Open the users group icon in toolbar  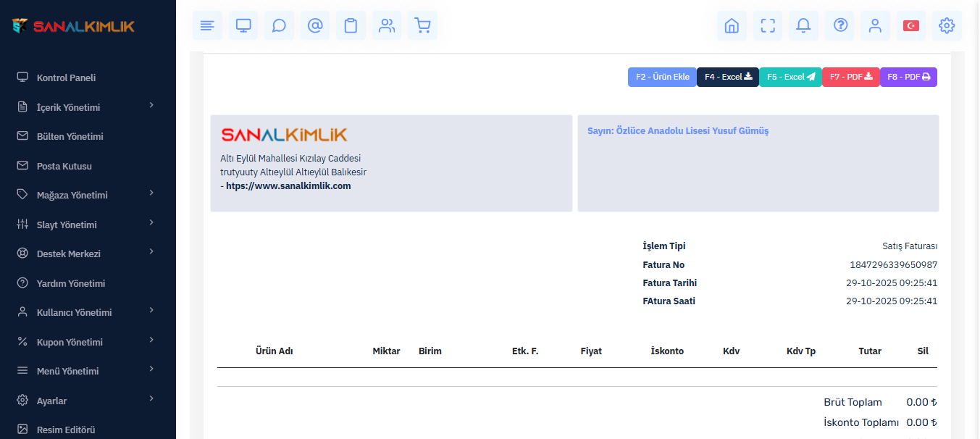tap(387, 25)
